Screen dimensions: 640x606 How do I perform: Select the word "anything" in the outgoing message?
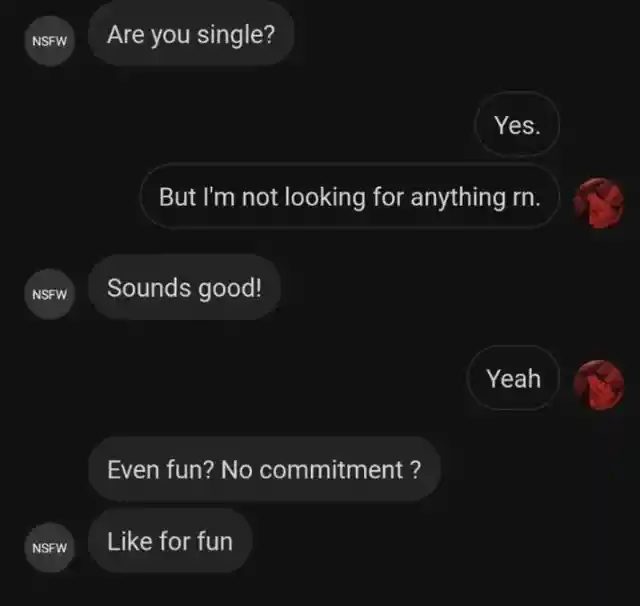(458, 198)
